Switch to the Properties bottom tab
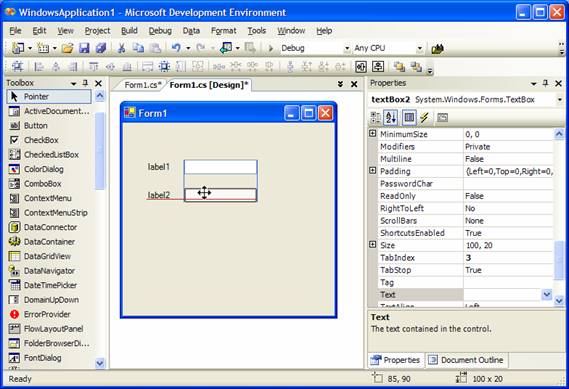 [396, 360]
